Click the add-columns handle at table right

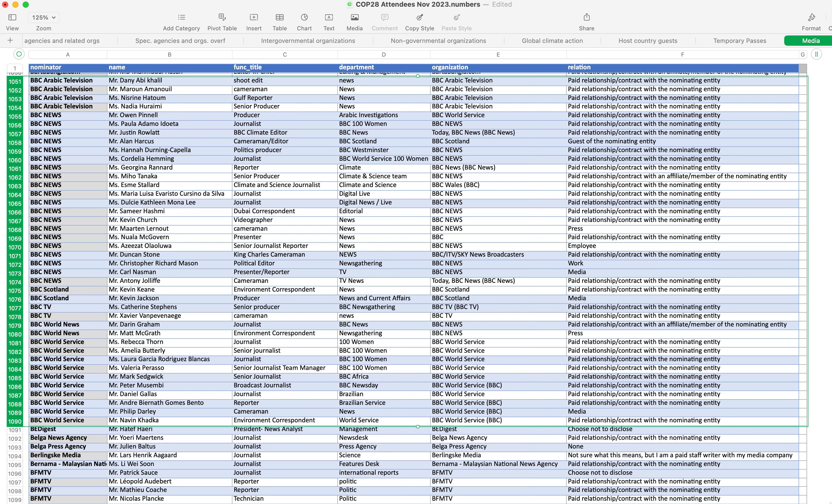(816, 54)
